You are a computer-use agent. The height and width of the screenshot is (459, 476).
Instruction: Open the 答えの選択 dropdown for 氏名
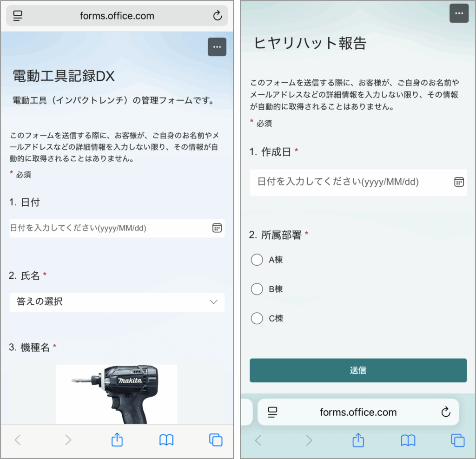tap(117, 302)
